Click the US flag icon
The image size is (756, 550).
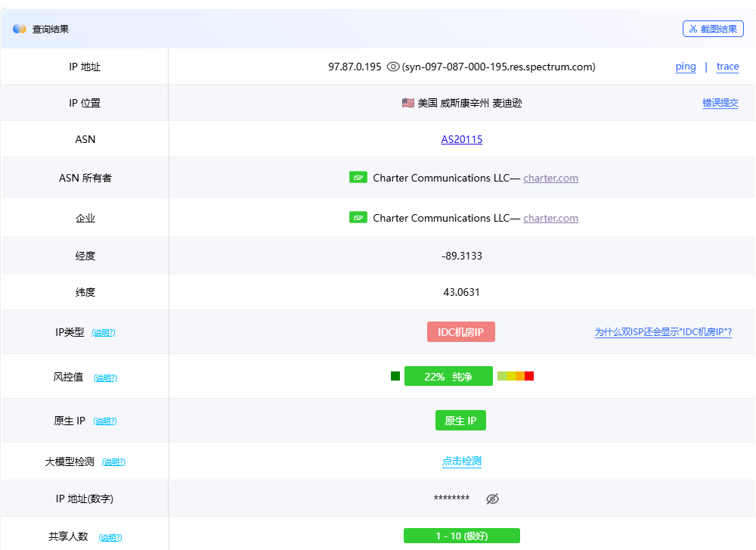407,103
